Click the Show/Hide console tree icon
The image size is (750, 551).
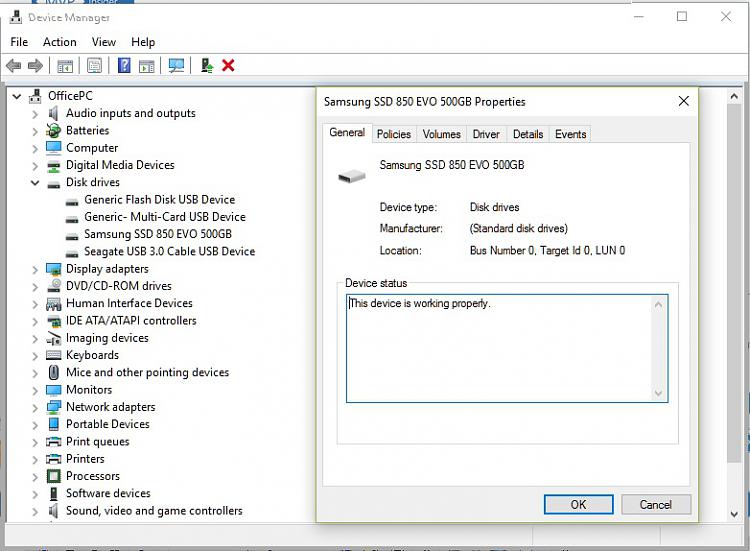(x=65, y=66)
